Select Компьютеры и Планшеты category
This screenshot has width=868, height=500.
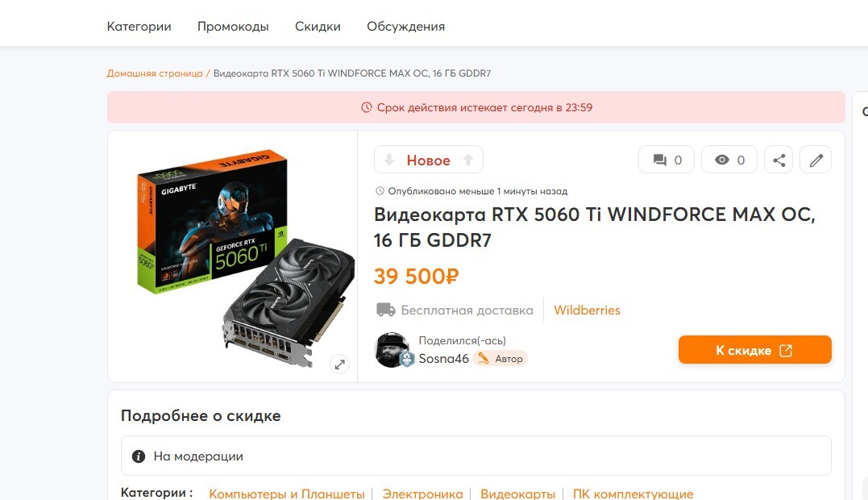[287, 494]
